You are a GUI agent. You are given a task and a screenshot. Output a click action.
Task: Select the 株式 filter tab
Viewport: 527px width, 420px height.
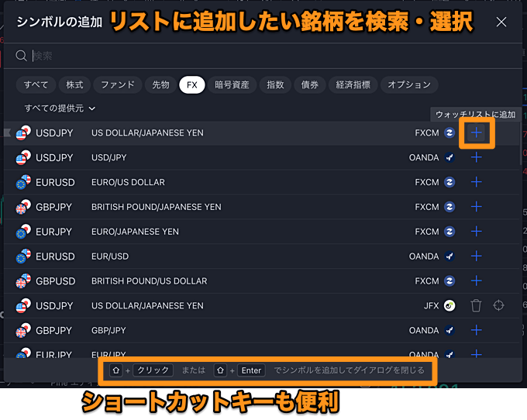[x=74, y=84]
